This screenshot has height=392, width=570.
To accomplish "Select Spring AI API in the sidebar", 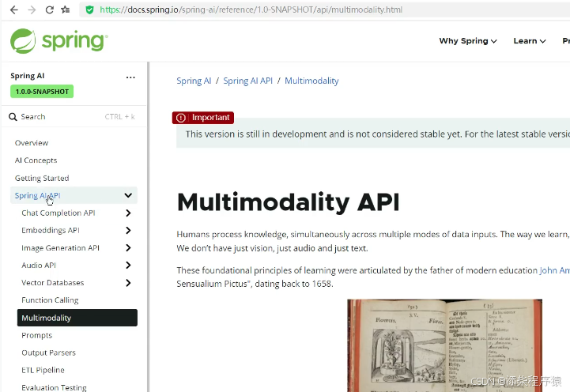I will pyautogui.click(x=37, y=195).
